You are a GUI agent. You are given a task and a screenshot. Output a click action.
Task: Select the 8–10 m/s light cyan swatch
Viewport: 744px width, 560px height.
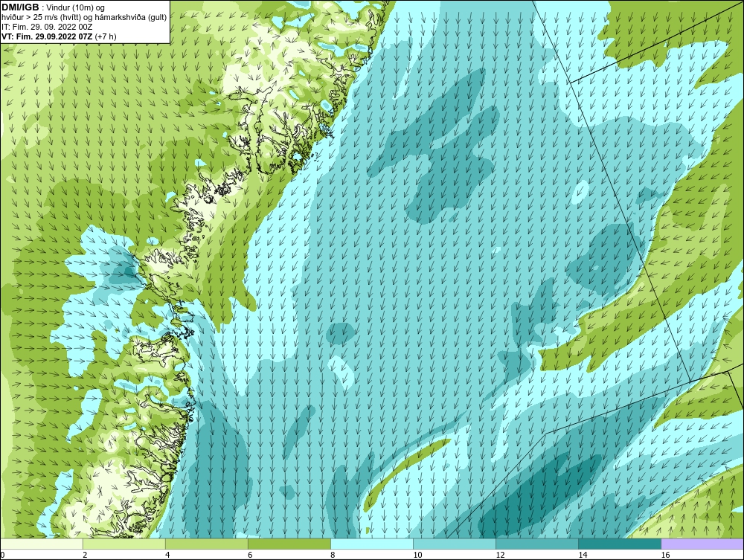371,544
